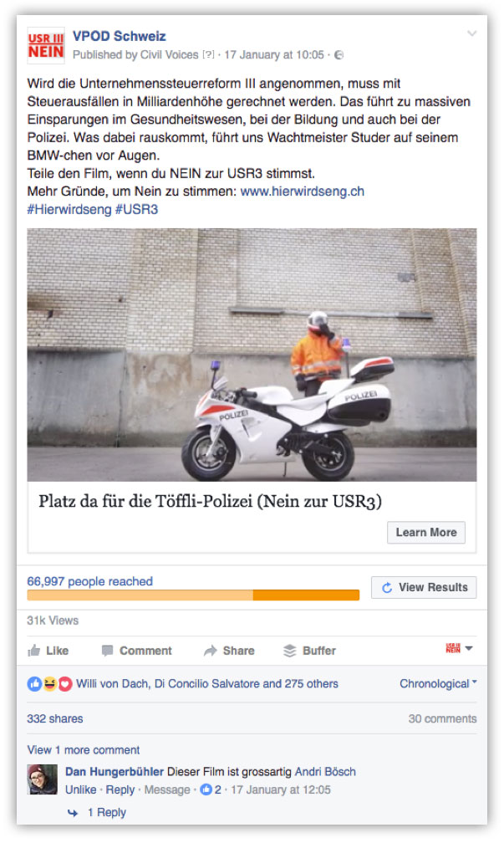
Task: Click the Like thumbs-up icon
Action: pos(33,651)
